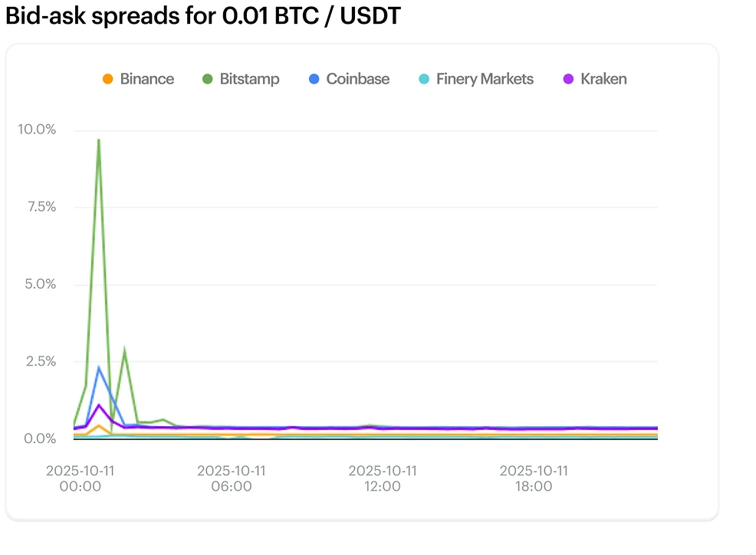Click the 5.0% y-axis label
The image size is (756, 555).
pos(37,284)
